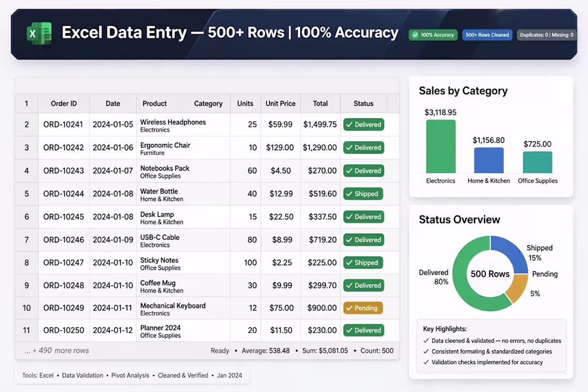The height and width of the screenshot is (392, 588).
Task: Select the $129.00 unit price cell
Action: pos(280,148)
